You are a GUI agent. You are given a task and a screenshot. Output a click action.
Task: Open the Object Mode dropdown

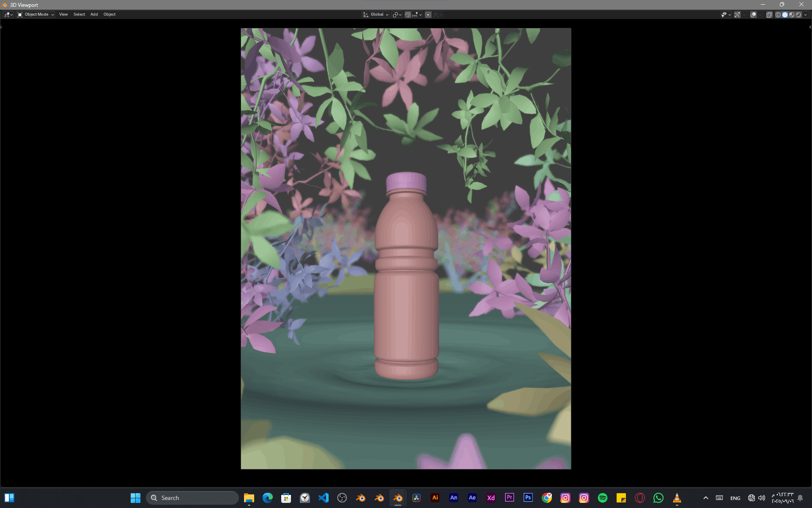[36, 14]
